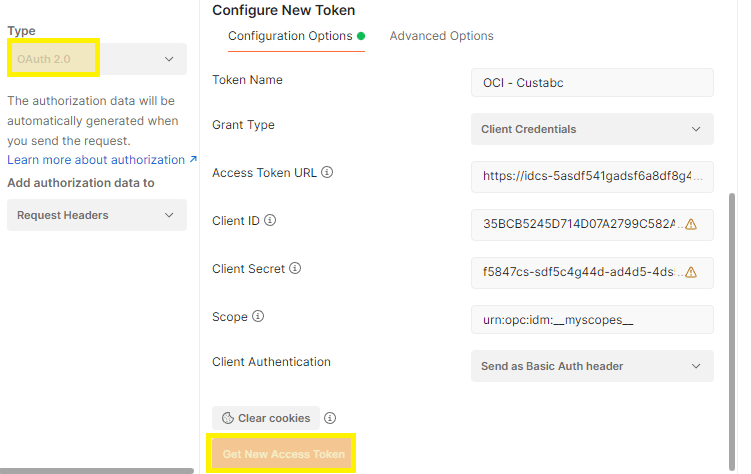
Task: Click the info icon beside Access Token URL
Action: [327, 172]
